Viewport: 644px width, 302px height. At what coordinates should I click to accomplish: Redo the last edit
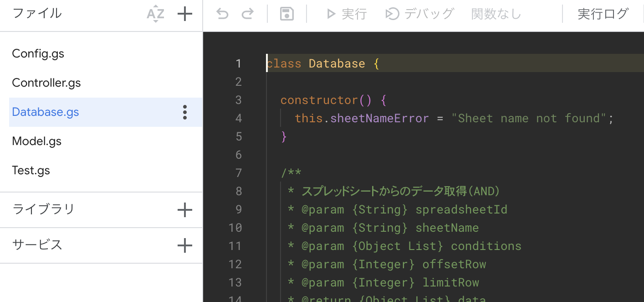click(x=248, y=14)
